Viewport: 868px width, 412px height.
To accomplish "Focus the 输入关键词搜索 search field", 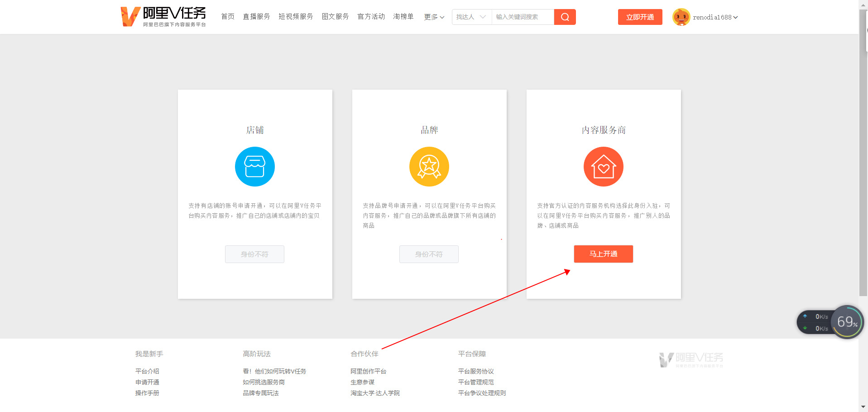I will point(523,17).
